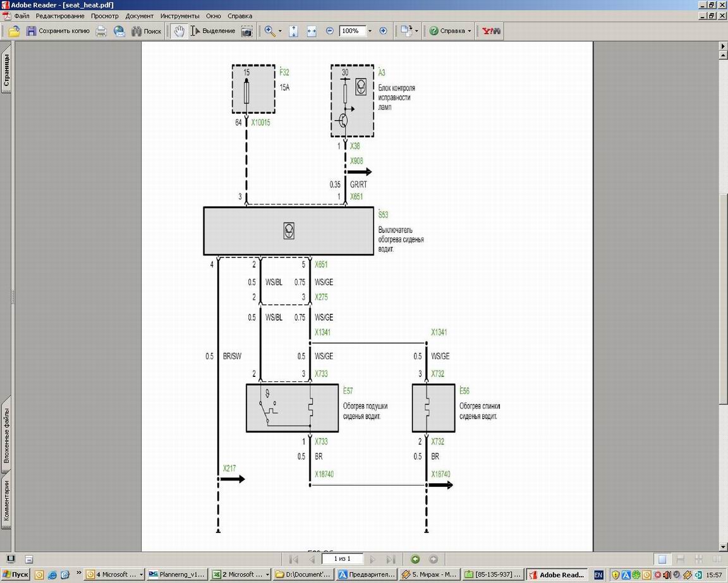Viewport: 728px width, 583px height.
Task: Open the Справка toolbar dropdown
Action: tap(451, 31)
